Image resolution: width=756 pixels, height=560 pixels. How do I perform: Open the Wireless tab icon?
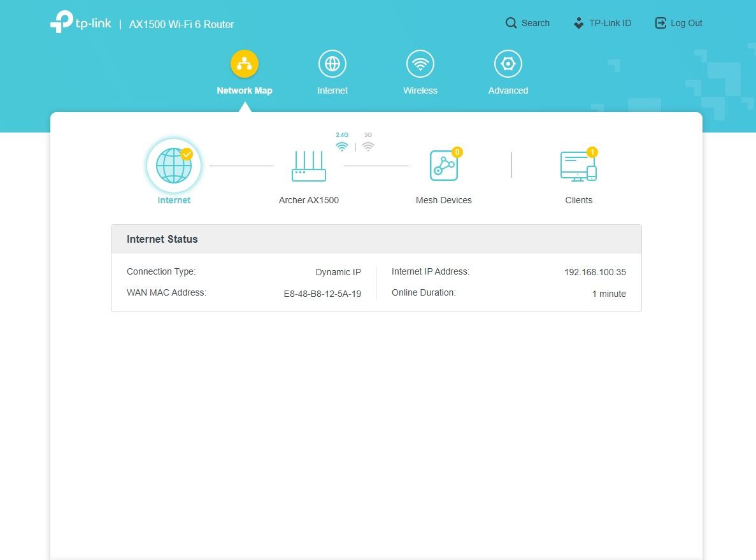pos(420,64)
